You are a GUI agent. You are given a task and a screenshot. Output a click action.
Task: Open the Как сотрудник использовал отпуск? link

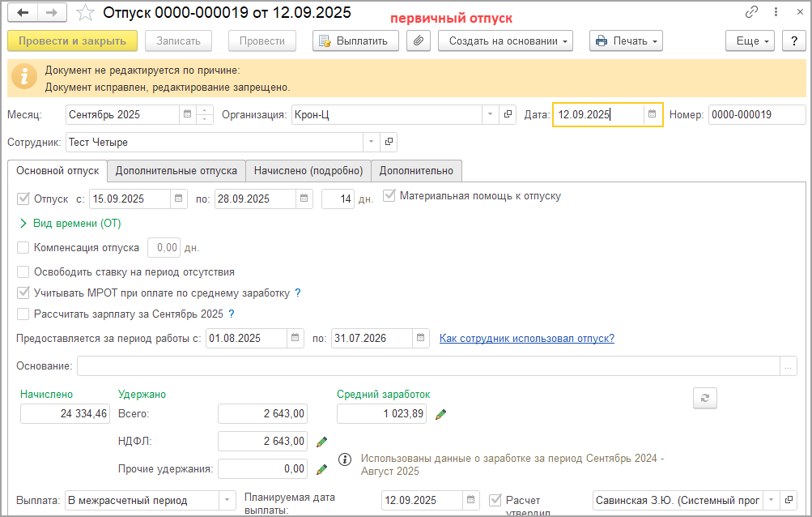click(526, 338)
